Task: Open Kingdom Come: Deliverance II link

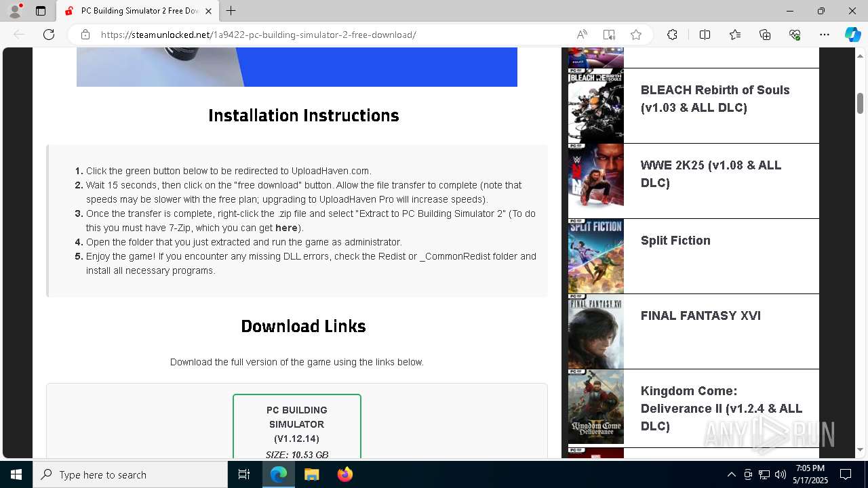Action: point(722,409)
